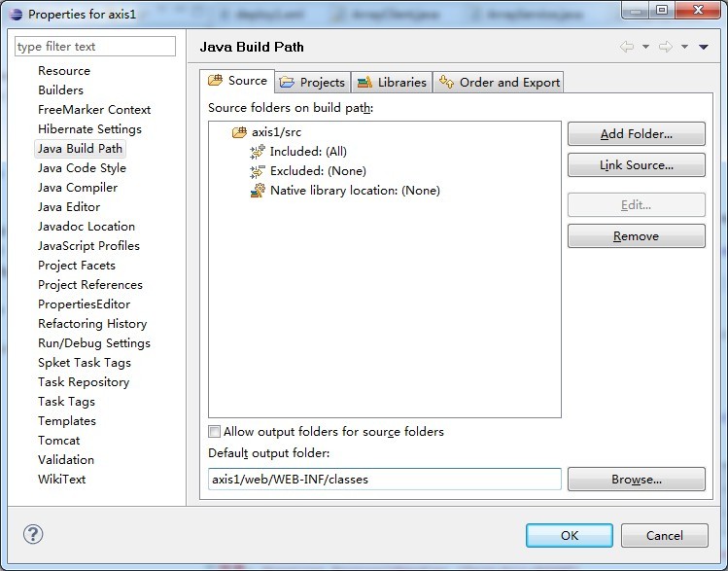Open the Task Repository page

pyautogui.click(x=84, y=382)
